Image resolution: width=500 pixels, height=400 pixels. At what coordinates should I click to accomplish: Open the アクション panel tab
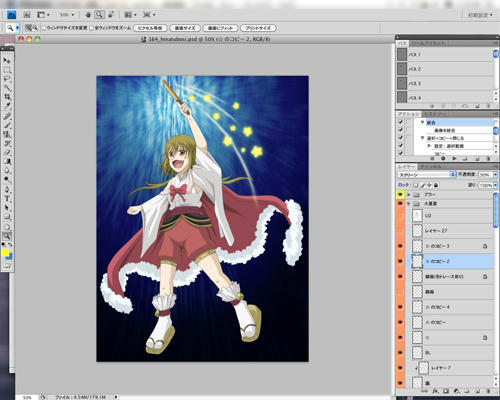point(409,114)
